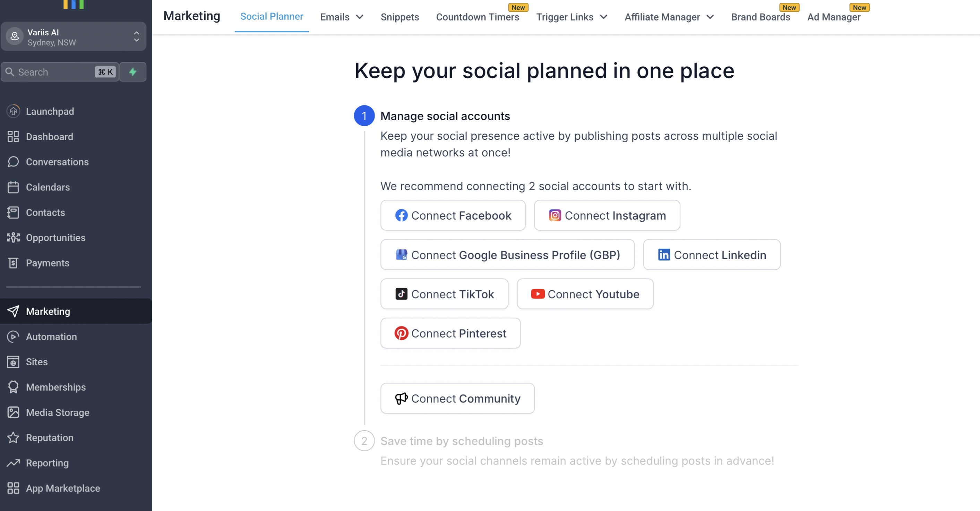
Task: Switch to the Snippets tab
Action: tap(399, 17)
